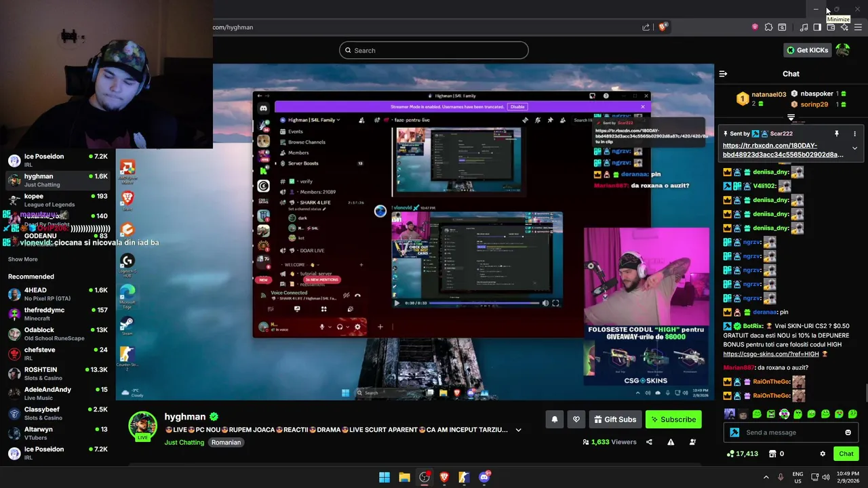Image resolution: width=868 pixels, height=488 pixels.
Task: Click the Romanian language tag
Action: coord(226,442)
